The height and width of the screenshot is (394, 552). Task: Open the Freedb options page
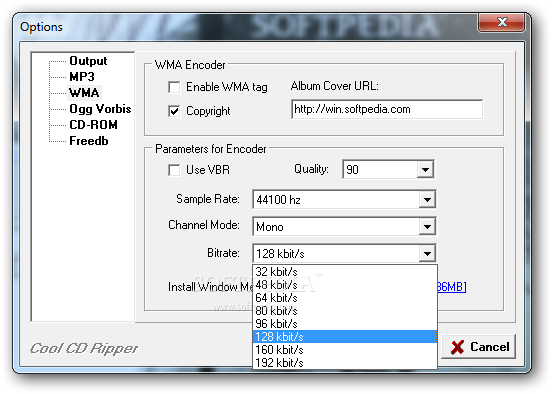(89, 141)
